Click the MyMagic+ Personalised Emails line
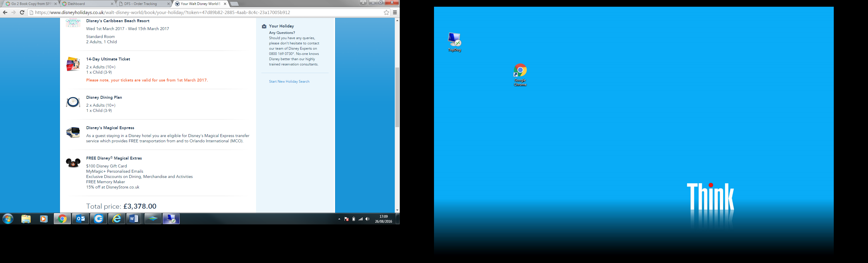 (114, 172)
